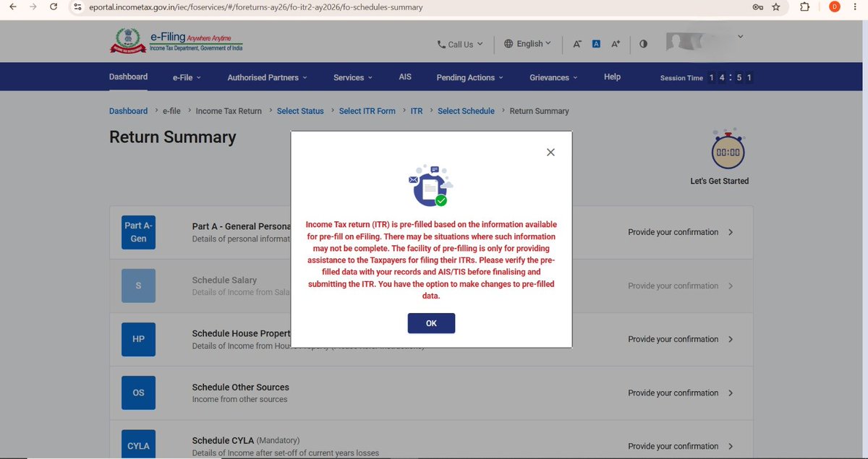Click Schedule Salary title

224,280
